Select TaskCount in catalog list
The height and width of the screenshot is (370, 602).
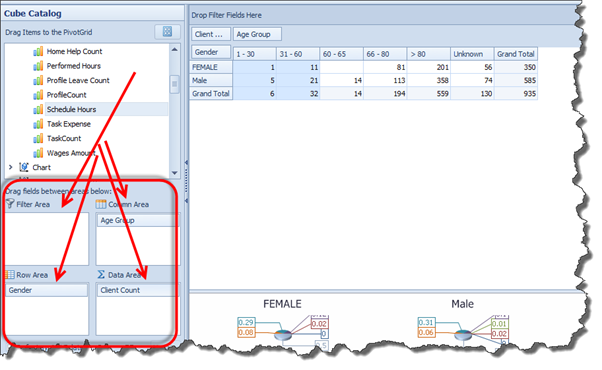point(64,139)
